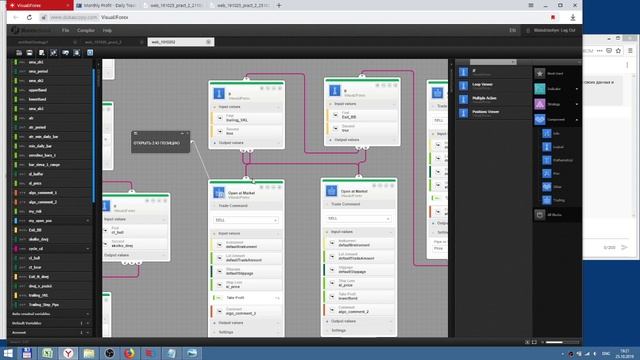Close the active white strategy tab
The image size is (640, 360).
pyautogui.click(x=209, y=42)
